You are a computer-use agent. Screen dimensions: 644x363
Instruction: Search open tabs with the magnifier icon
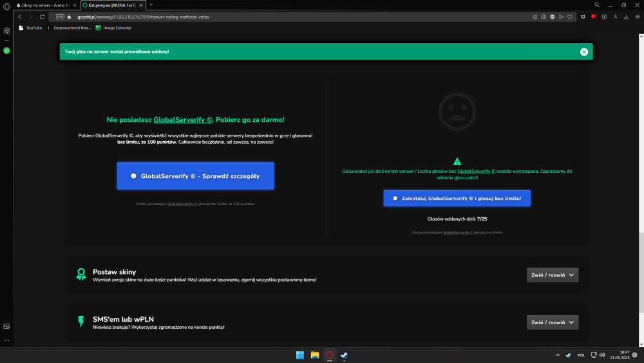coord(597,5)
